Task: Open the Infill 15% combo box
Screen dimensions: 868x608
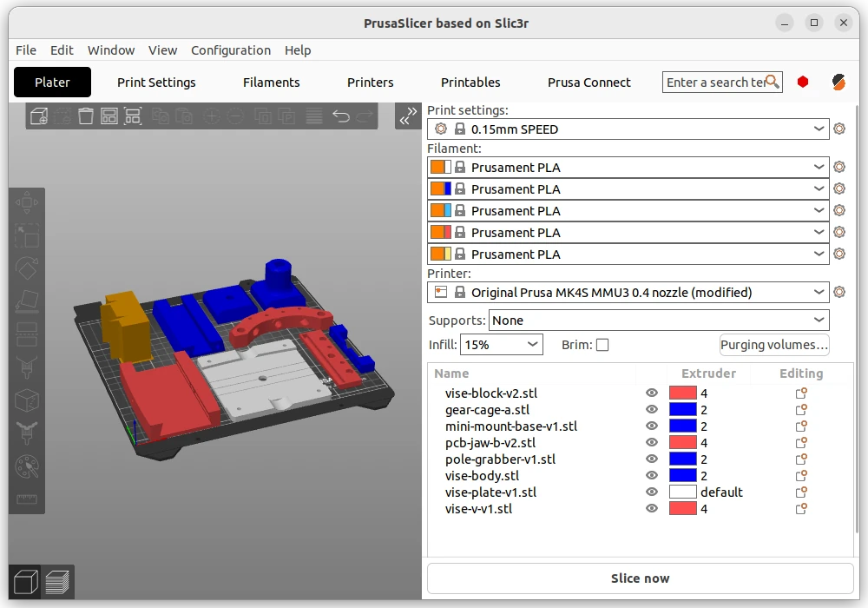Action: pyautogui.click(x=502, y=345)
